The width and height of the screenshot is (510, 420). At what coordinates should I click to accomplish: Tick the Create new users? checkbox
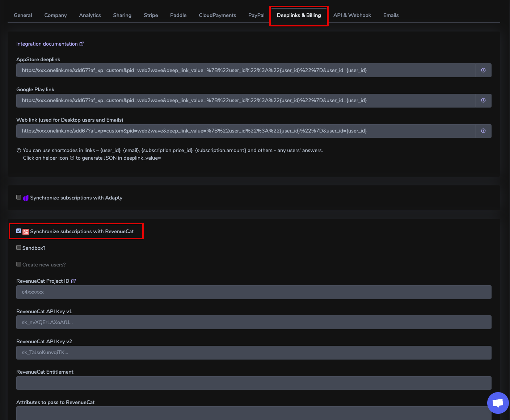[18, 264]
